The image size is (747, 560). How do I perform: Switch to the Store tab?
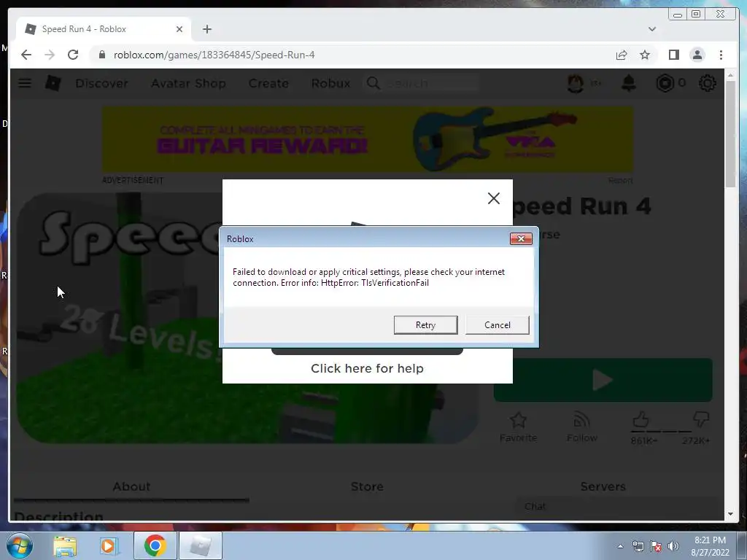[367, 486]
